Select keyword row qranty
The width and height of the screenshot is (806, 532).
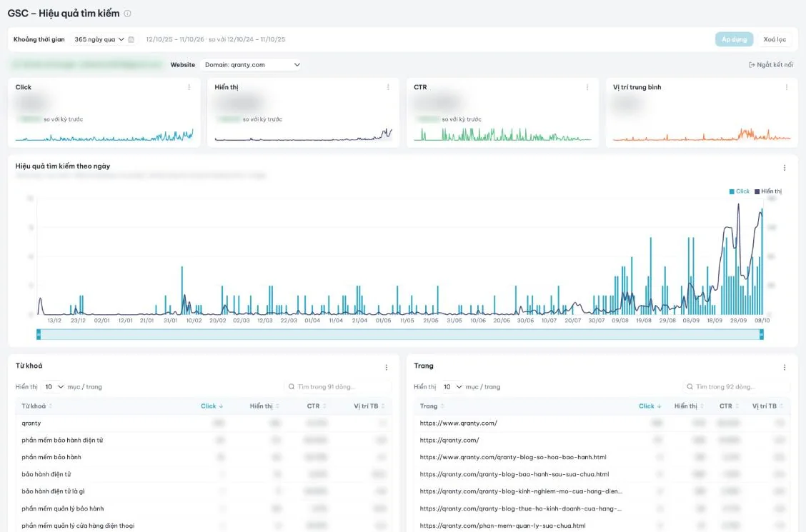point(204,423)
